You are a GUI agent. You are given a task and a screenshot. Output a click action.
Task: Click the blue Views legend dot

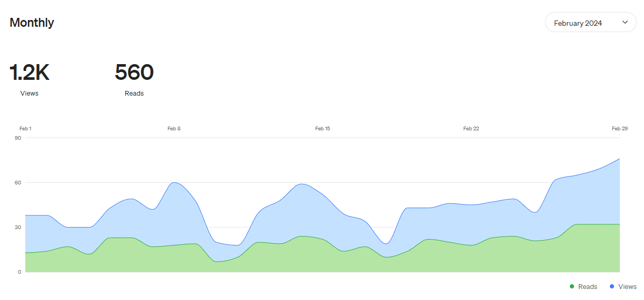[x=611, y=286]
